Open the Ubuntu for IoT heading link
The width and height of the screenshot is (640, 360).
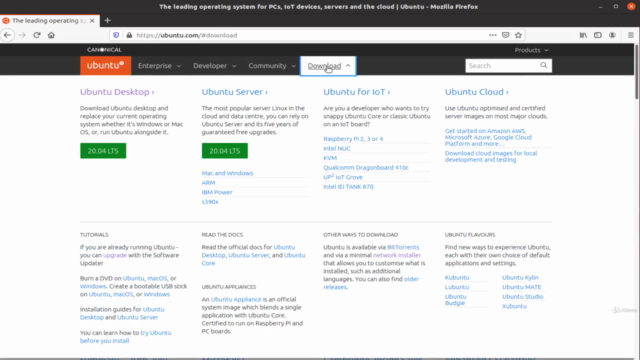[357, 92]
